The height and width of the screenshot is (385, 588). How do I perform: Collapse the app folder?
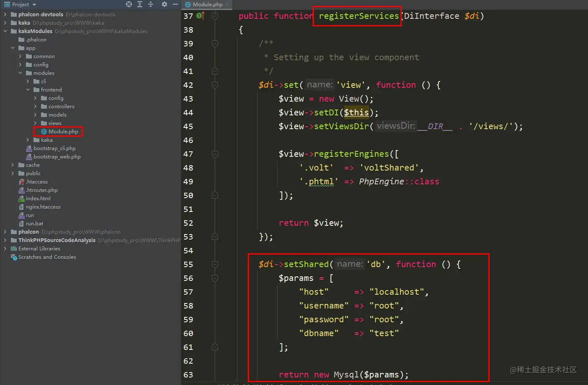coord(13,48)
